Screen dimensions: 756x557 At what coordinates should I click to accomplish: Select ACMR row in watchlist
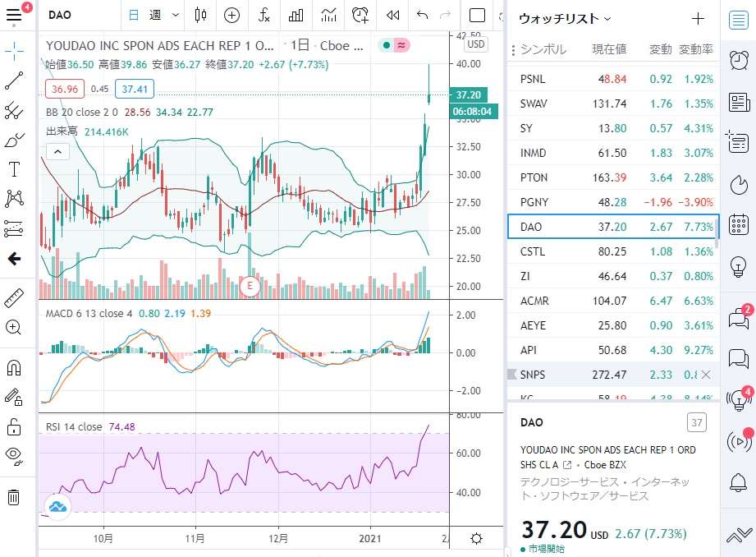tap(613, 300)
